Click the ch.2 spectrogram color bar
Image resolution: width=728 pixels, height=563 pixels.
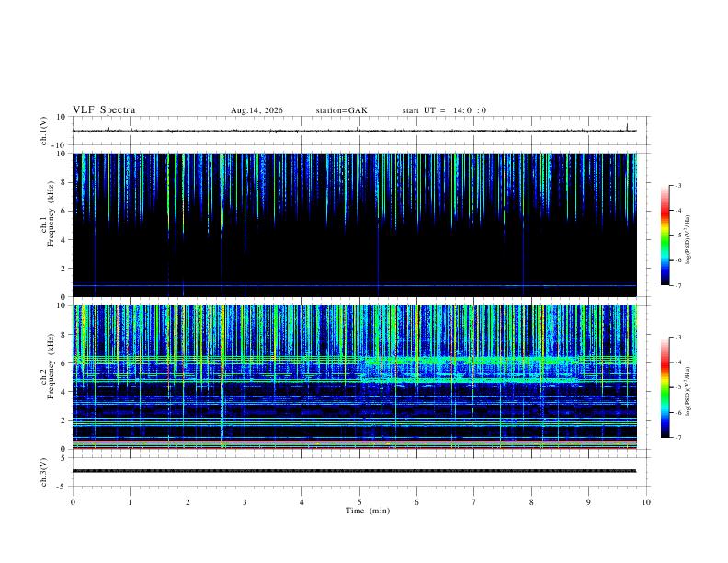[x=665, y=387]
